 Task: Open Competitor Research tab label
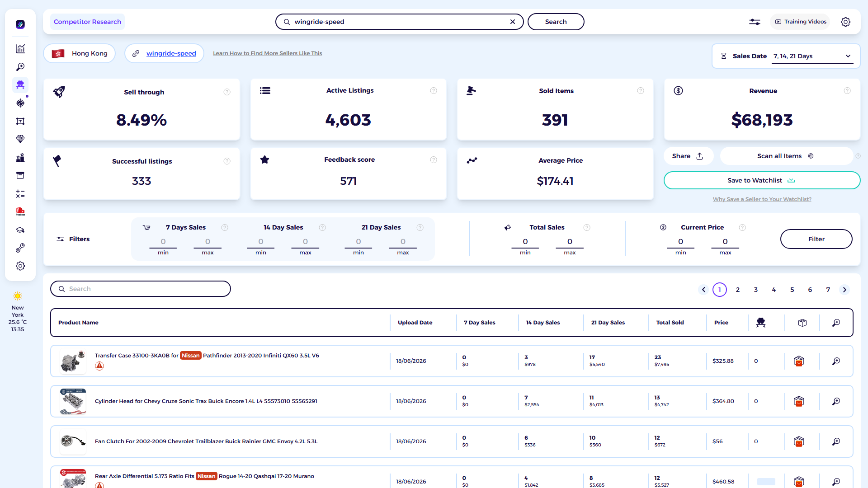point(87,22)
